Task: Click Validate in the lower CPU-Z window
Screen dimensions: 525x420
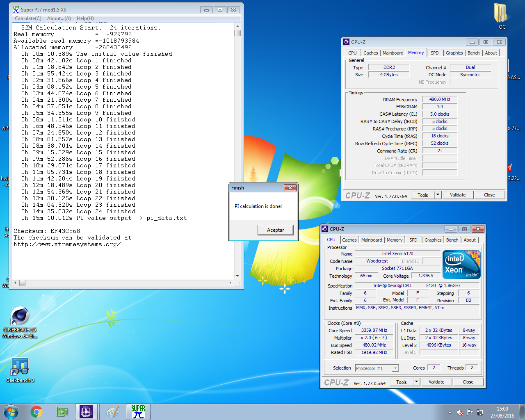Action: [x=436, y=382]
